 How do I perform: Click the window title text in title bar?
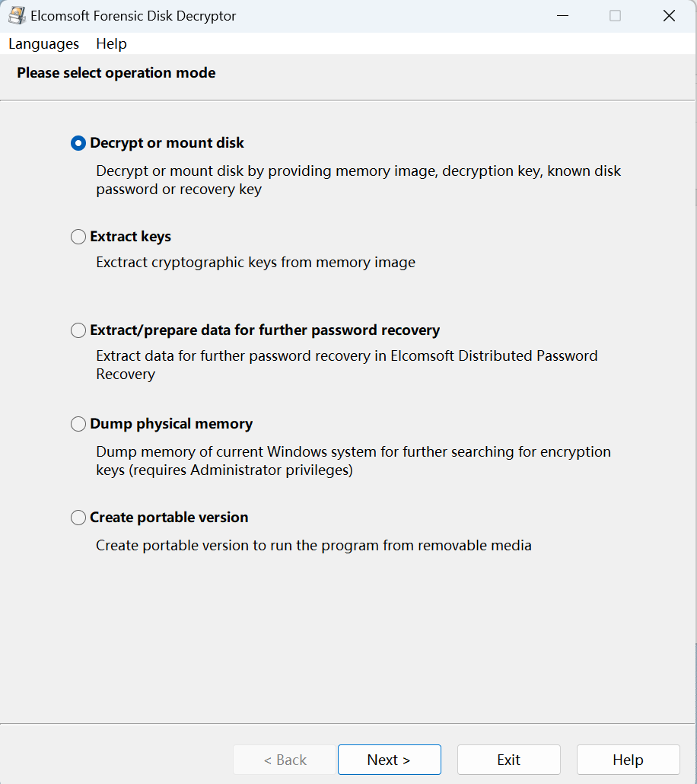133,15
